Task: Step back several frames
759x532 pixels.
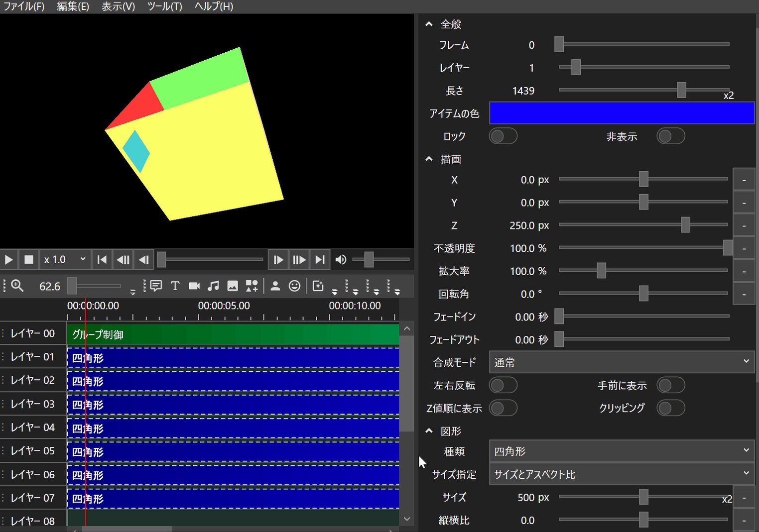Action: click(x=123, y=260)
